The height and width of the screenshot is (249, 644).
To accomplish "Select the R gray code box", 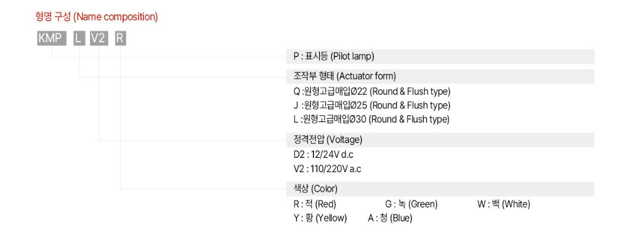I will point(120,39).
